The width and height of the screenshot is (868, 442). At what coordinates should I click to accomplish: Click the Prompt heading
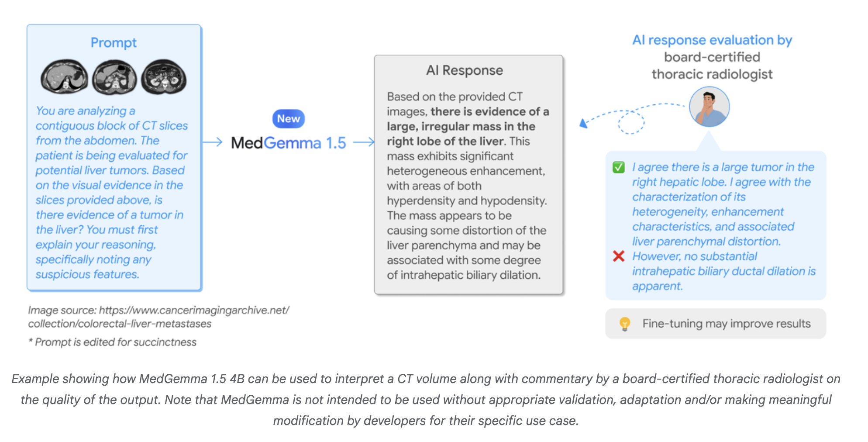(114, 43)
